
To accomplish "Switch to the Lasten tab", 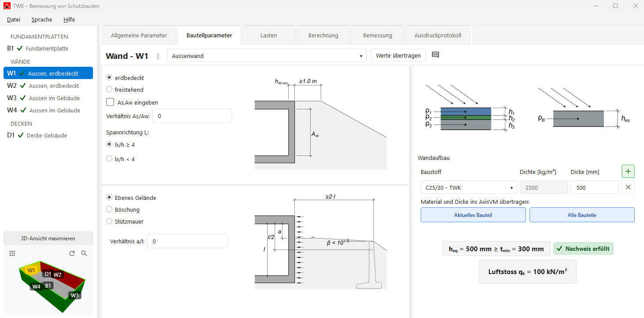I will (x=268, y=35).
